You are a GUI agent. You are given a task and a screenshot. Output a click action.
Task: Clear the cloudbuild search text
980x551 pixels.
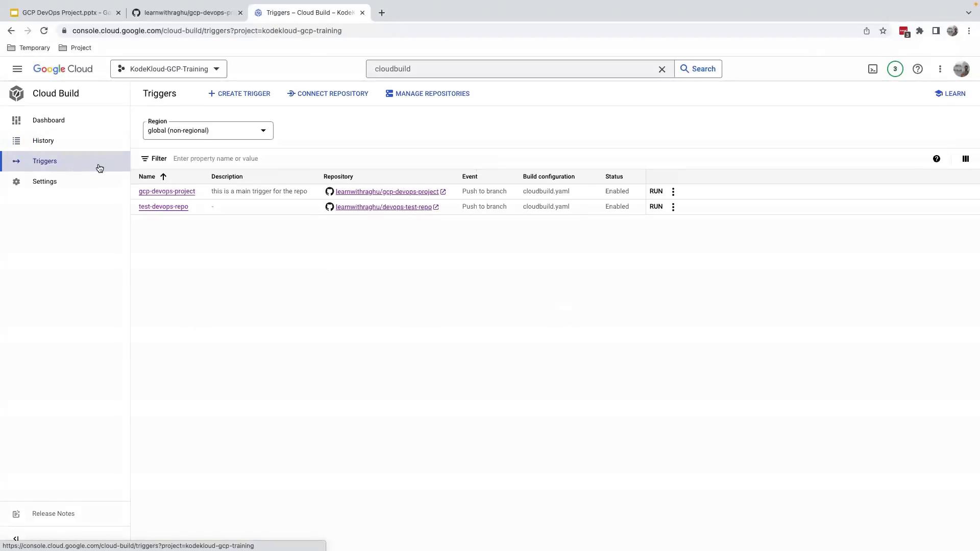[x=662, y=69]
